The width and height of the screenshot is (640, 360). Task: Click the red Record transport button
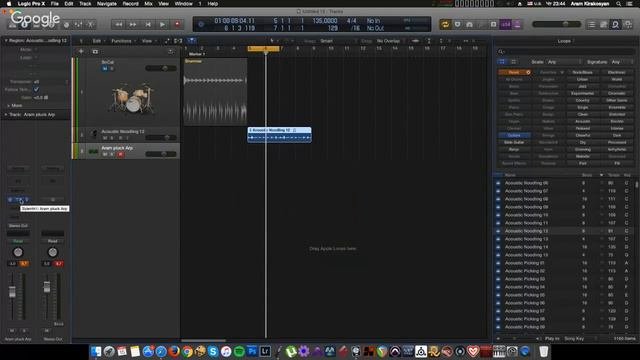177,24
